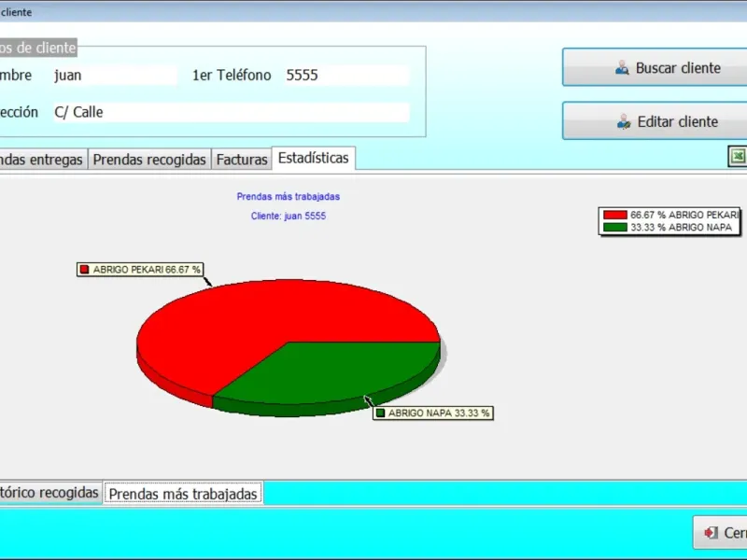747x560 pixels.
Task: Click the legend text 33.33 % ABRIGO NAPA
Action: [682, 227]
